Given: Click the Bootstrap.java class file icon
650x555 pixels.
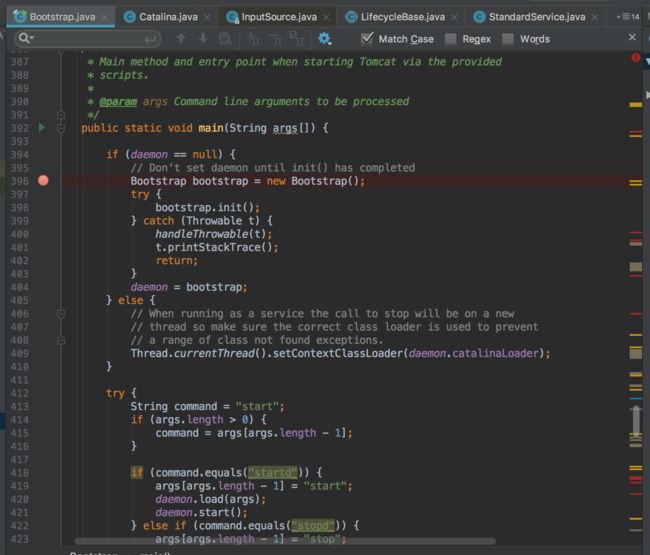Looking at the screenshot, I should click(19, 17).
